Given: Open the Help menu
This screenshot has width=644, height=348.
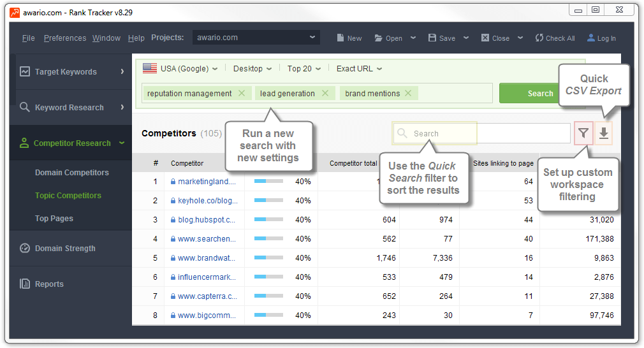Looking at the screenshot, I should pos(136,38).
